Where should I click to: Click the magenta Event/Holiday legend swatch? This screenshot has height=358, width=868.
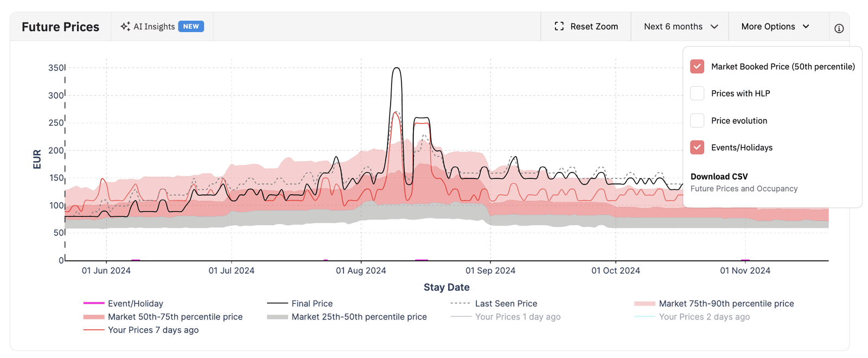tap(93, 303)
